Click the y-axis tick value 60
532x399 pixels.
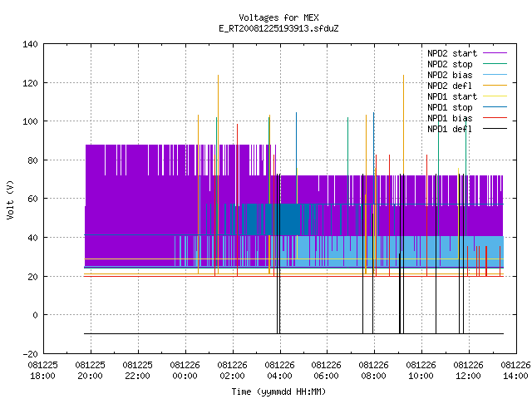click(x=32, y=199)
